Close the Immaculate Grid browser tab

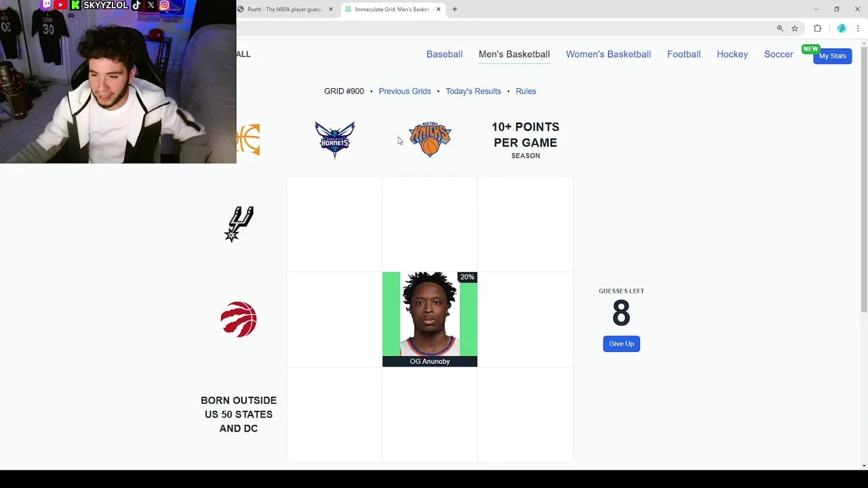point(439,9)
